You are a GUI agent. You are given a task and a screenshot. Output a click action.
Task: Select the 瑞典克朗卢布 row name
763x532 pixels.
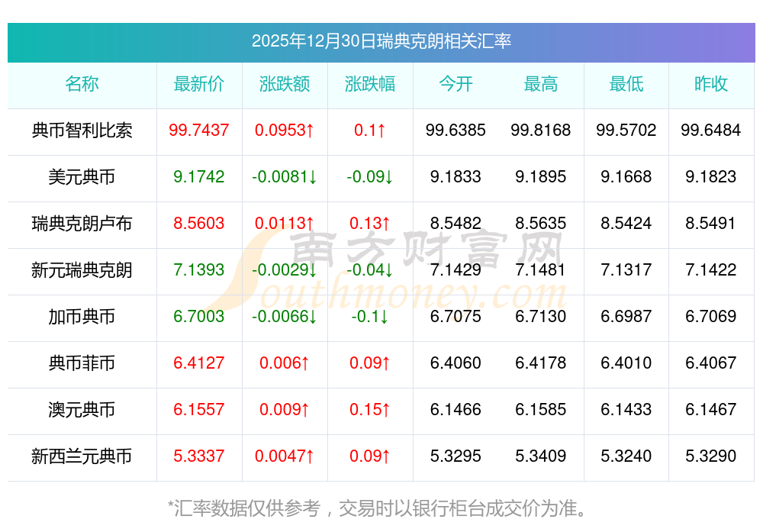click(x=82, y=224)
